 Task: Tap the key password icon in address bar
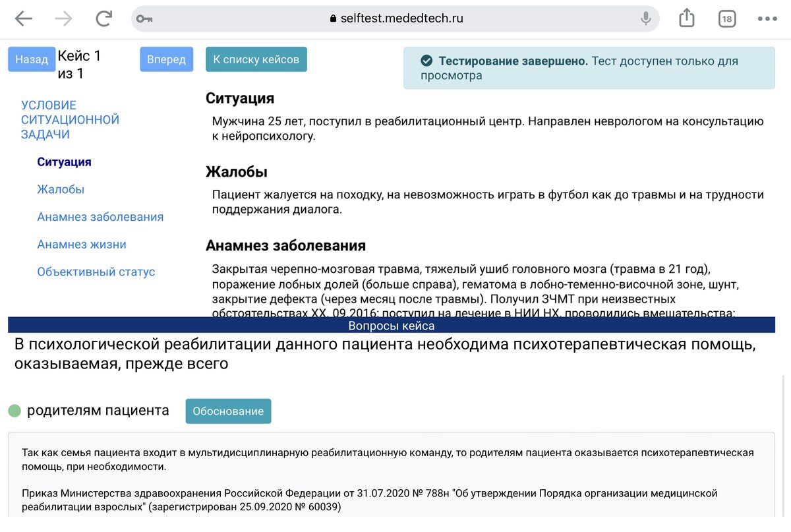click(144, 19)
